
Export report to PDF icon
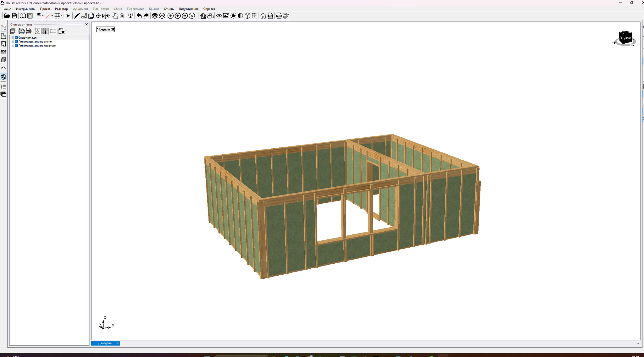(21, 31)
